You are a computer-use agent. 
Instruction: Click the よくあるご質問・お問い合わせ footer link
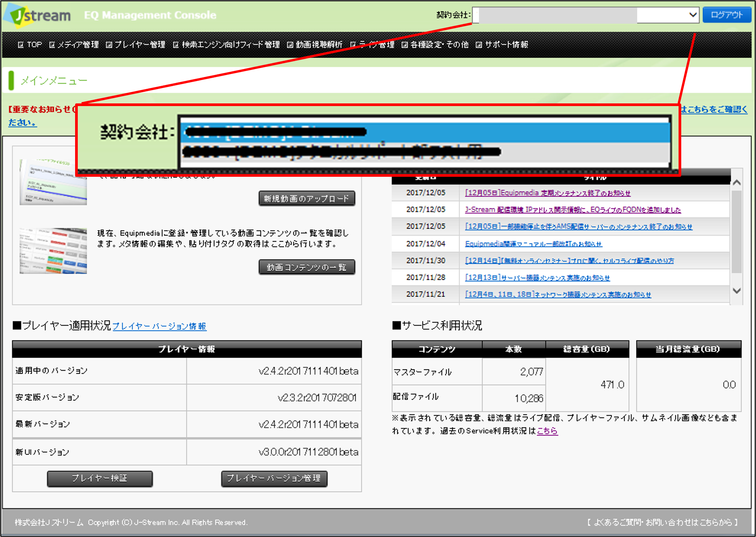pyautogui.click(x=663, y=522)
